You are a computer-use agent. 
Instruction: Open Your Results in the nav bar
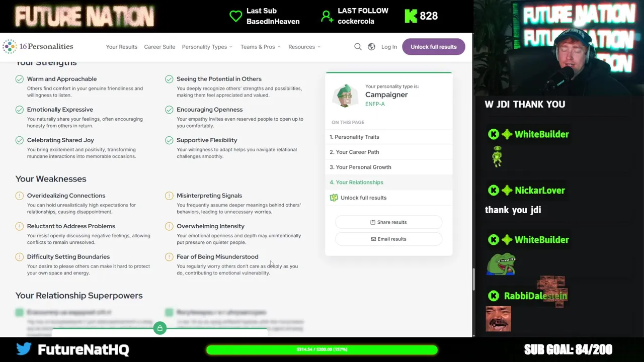pos(121,47)
